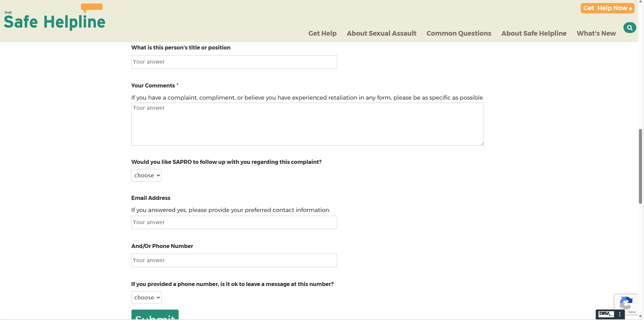Open the Get Help menu
The image size is (644, 320).
tap(322, 33)
